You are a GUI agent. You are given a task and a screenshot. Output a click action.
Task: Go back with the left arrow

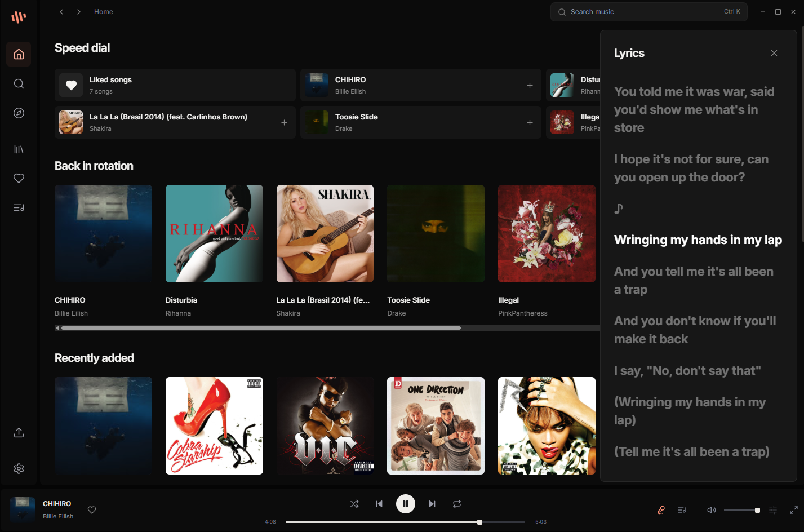[x=61, y=12]
